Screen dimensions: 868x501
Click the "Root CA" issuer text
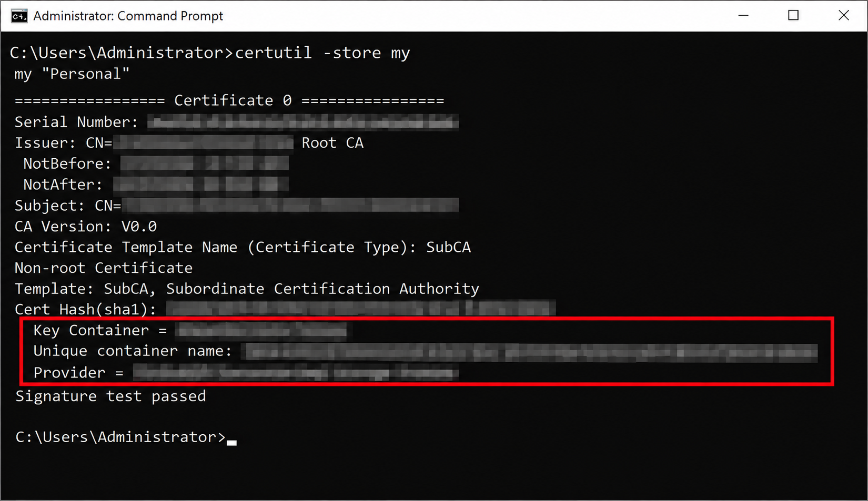pos(332,143)
